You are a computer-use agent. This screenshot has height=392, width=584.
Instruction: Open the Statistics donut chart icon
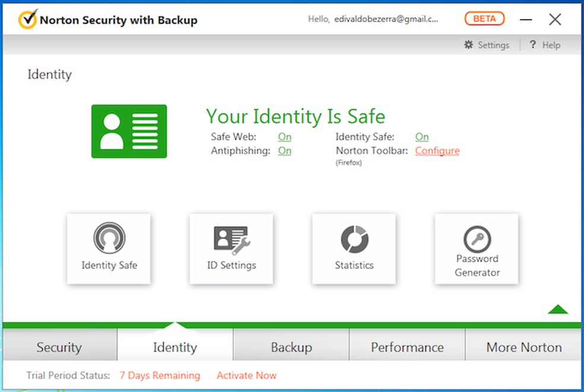pyautogui.click(x=354, y=239)
